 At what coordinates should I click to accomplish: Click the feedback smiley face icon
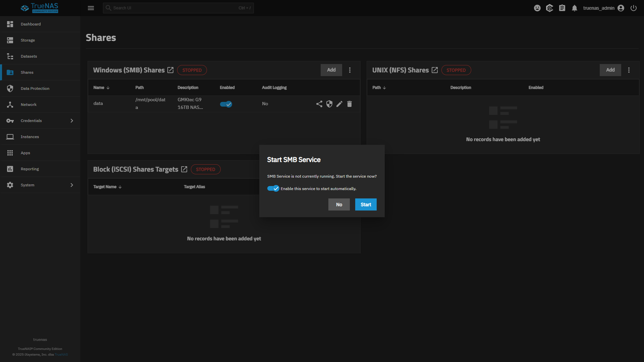(x=537, y=8)
